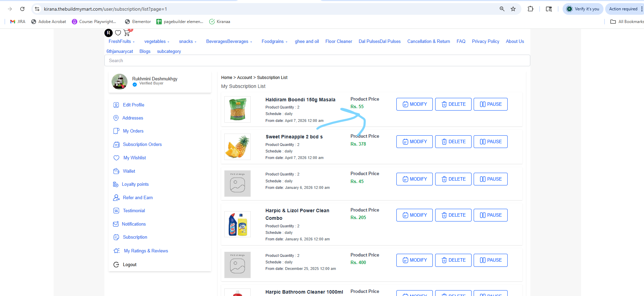The height and width of the screenshot is (296, 644).
Task: Open the Elementor bookmark
Action: pos(138,22)
